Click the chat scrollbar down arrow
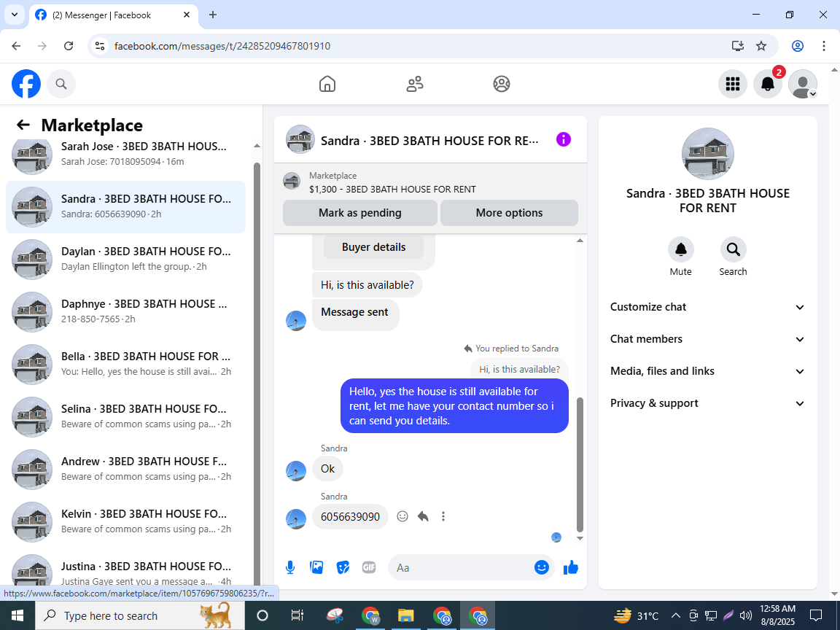Viewport: 840px width, 630px height. click(580, 538)
